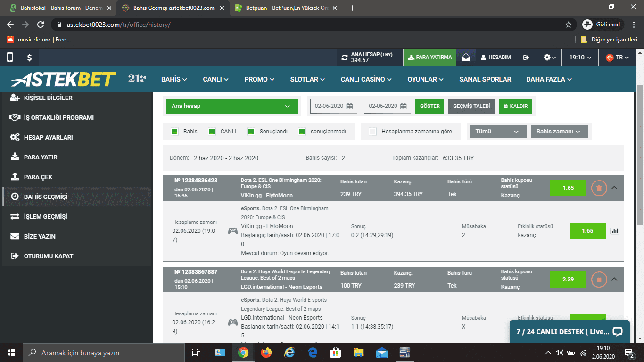The width and height of the screenshot is (644, 362).
Task: Go to KİŞİSEL BİLGİLER in sidebar
Action: click(48, 98)
